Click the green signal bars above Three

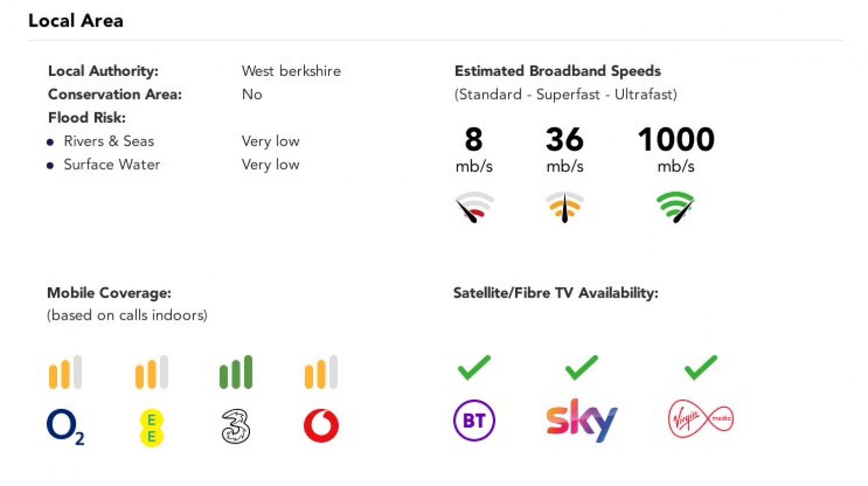236,372
